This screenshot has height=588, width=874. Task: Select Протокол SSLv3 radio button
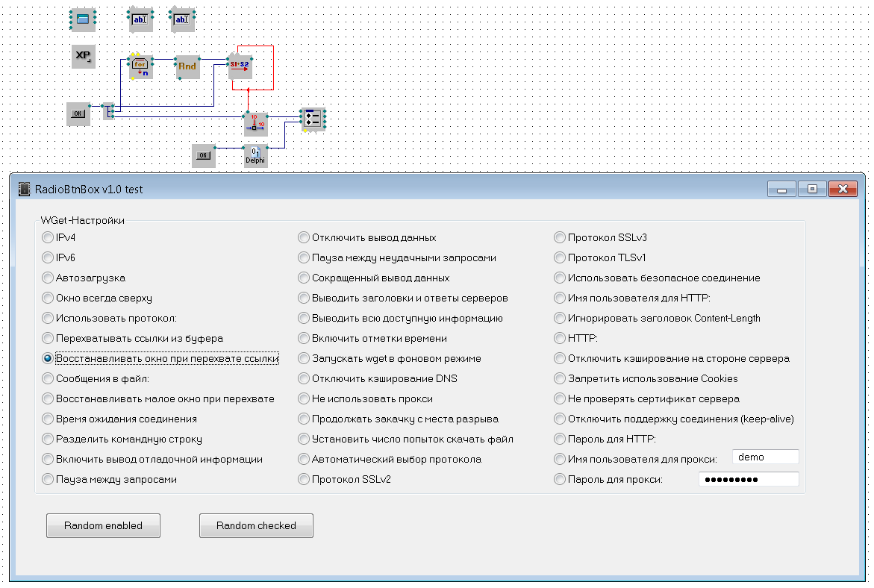coord(601,237)
